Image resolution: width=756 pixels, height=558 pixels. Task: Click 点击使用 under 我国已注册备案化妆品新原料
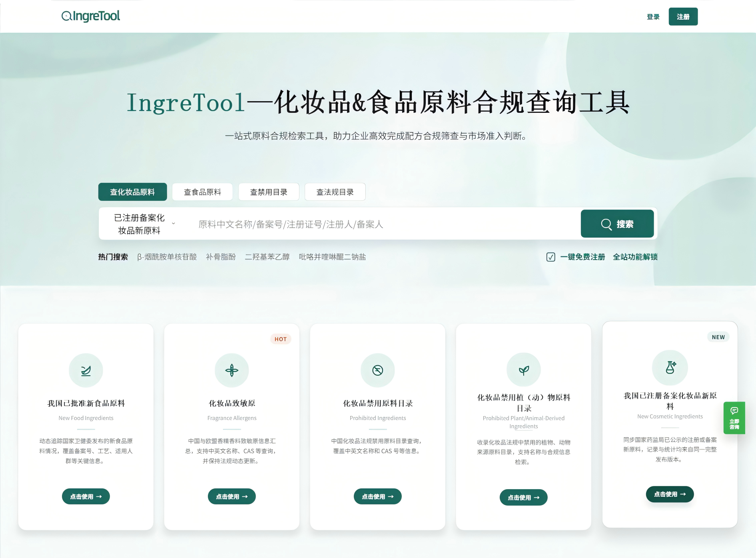coord(670,494)
